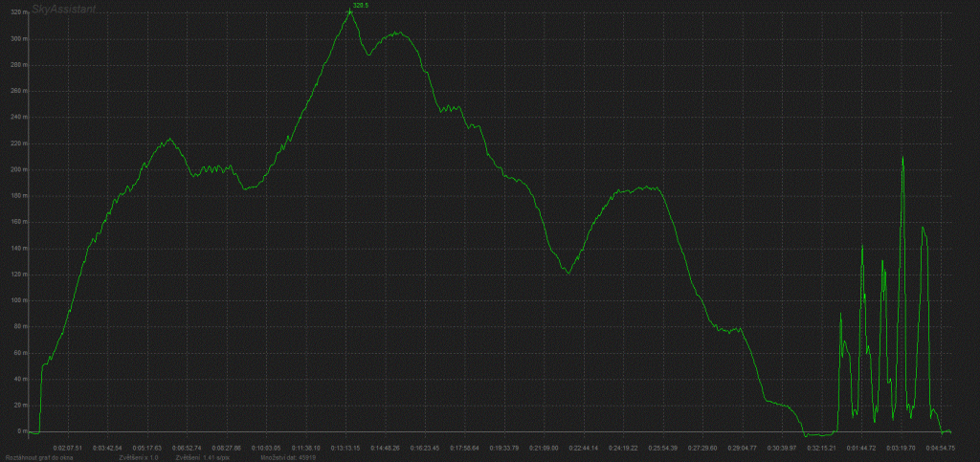Select the 140 m altitude axis label
The width and height of the screenshot is (980, 462).
16,248
